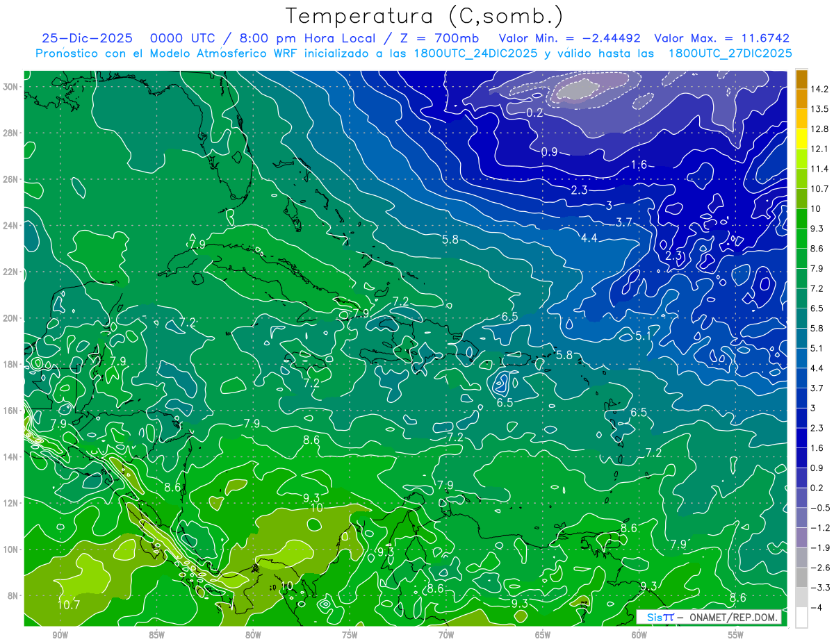Click the '26N' latitude axis label
834x644 pixels.
tap(11, 179)
